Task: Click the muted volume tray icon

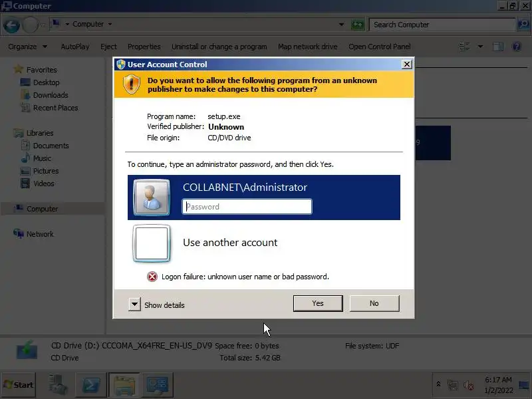Action: (x=469, y=385)
